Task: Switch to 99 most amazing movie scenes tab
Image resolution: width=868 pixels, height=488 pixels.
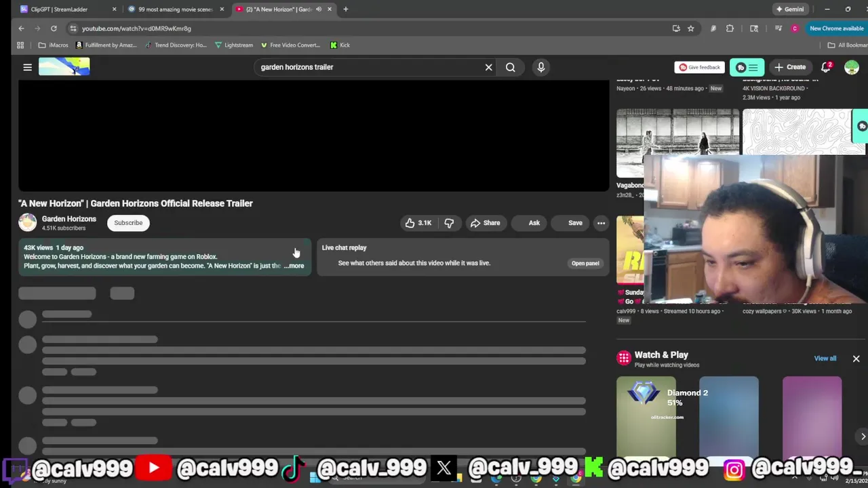Action: click(175, 9)
